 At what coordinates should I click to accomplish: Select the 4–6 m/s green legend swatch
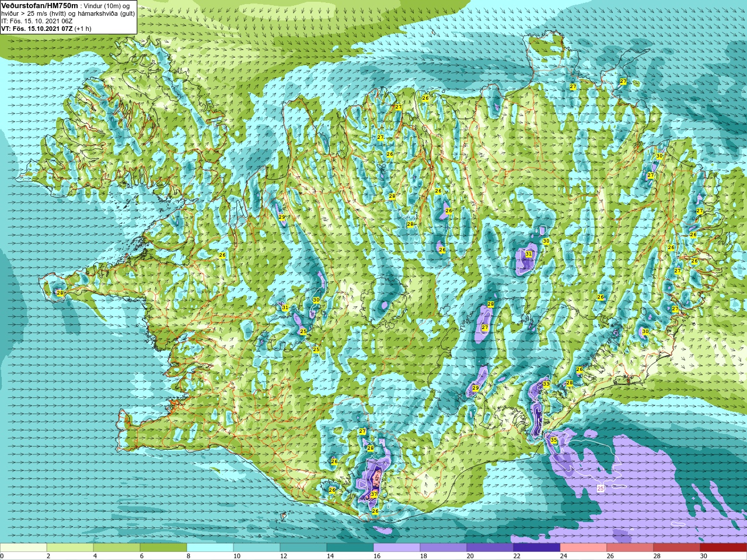[x=117, y=548]
